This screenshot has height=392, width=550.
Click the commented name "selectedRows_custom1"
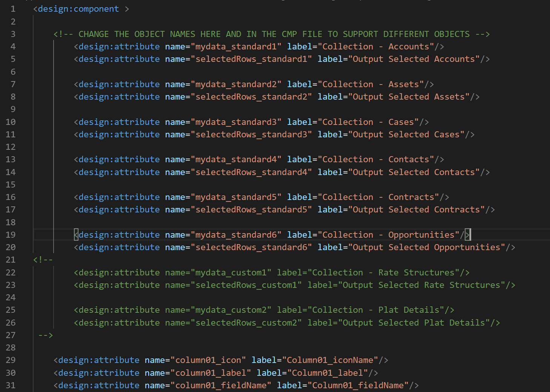pos(246,285)
